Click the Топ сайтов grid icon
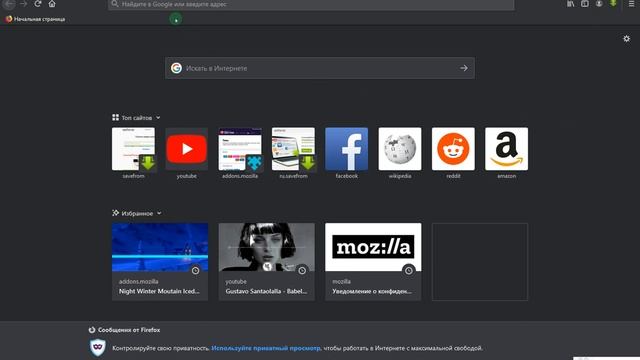The image size is (640, 360). point(116,118)
